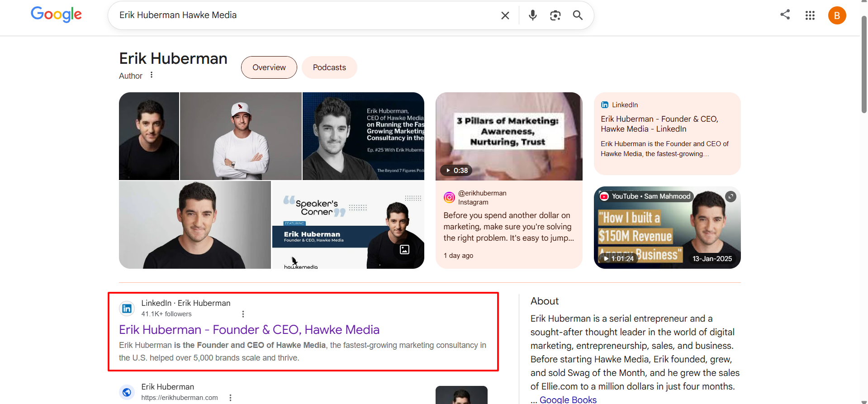
Task: Click the LinkedIn icon in top card
Action: 605,105
